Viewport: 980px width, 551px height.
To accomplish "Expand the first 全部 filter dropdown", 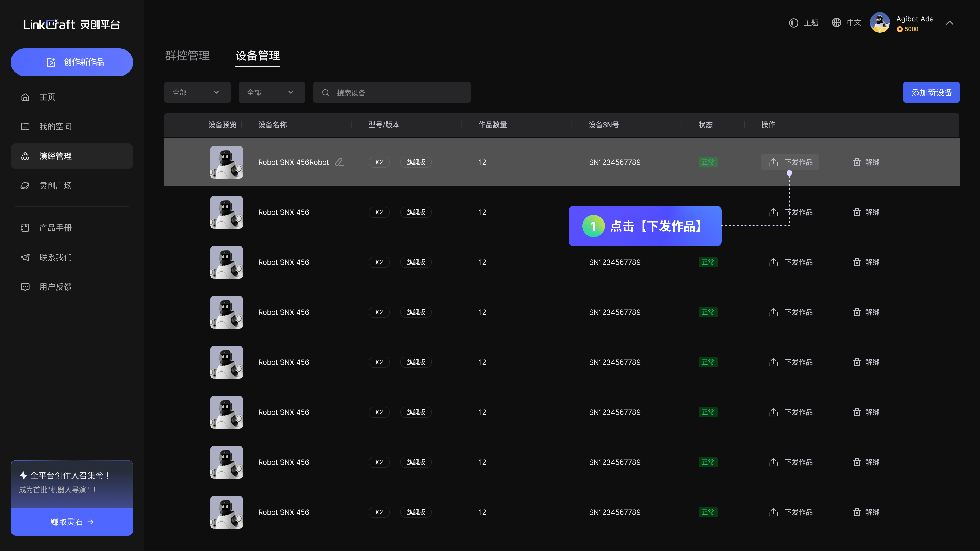I will pos(197,92).
